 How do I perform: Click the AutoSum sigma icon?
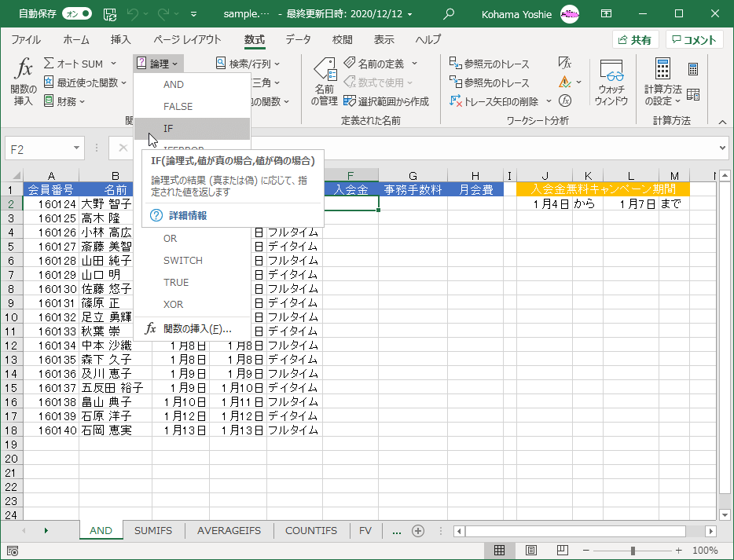[x=49, y=64]
